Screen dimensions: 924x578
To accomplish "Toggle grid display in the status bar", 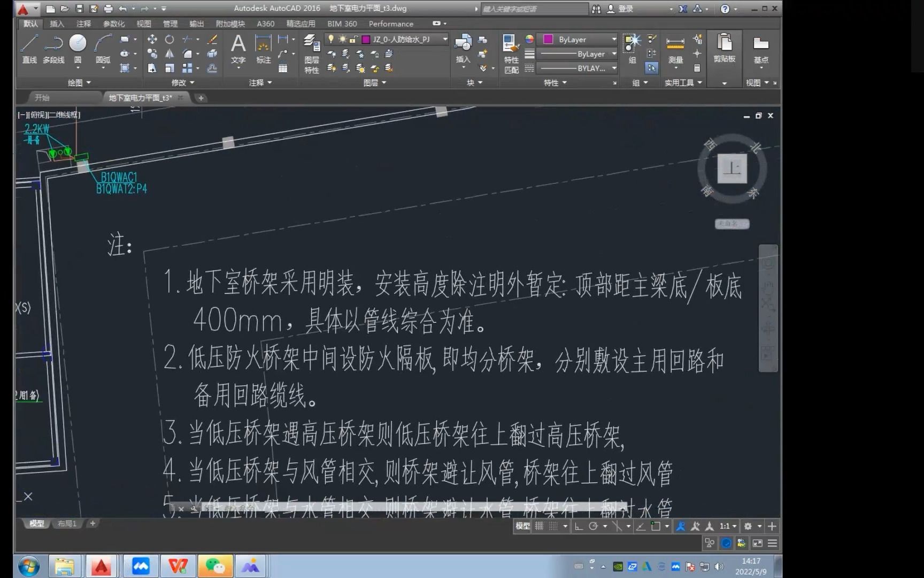I will pos(553,526).
